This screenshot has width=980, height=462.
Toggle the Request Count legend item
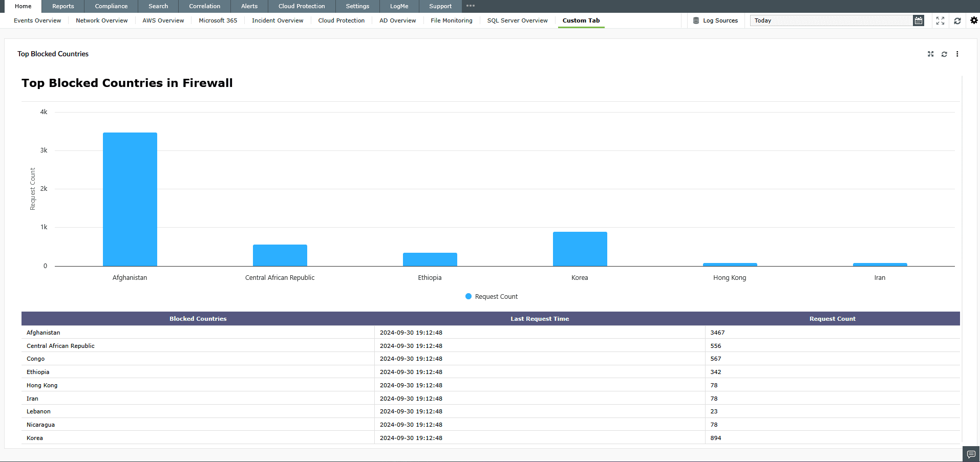[491, 296]
